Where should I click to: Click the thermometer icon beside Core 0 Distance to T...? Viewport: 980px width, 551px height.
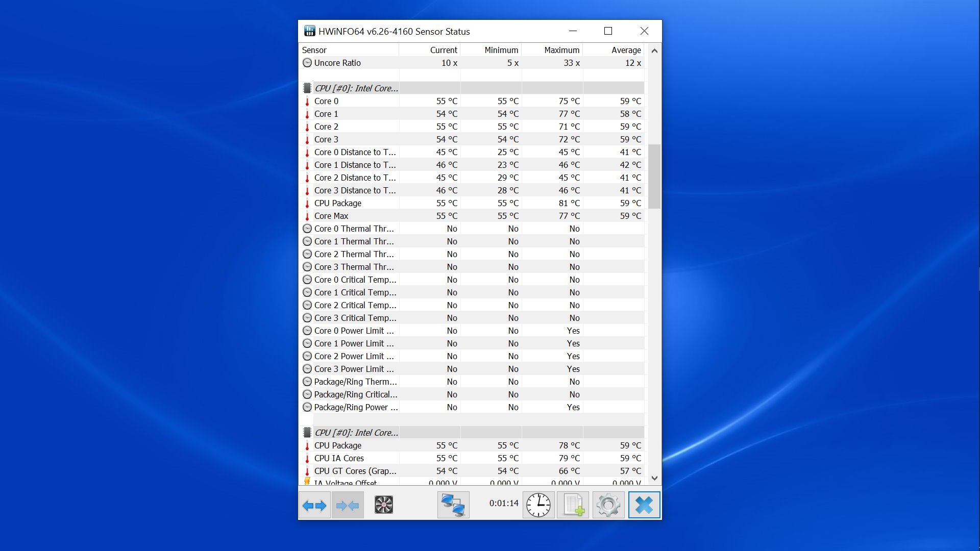click(x=307, y=152)
